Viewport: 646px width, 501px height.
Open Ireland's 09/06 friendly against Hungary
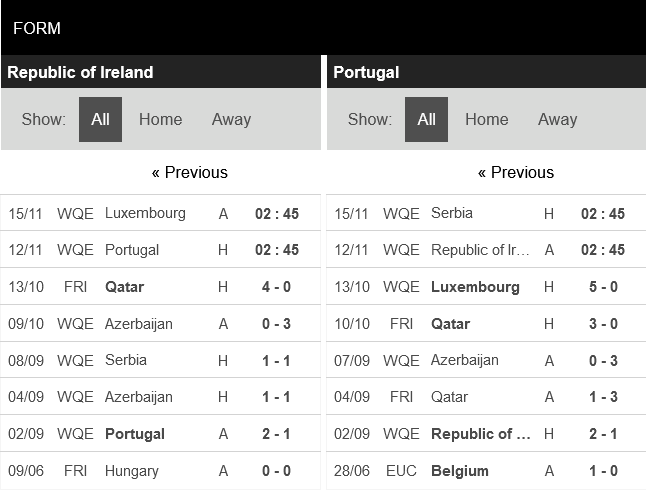pyautogui.click(x=132, y=471)
